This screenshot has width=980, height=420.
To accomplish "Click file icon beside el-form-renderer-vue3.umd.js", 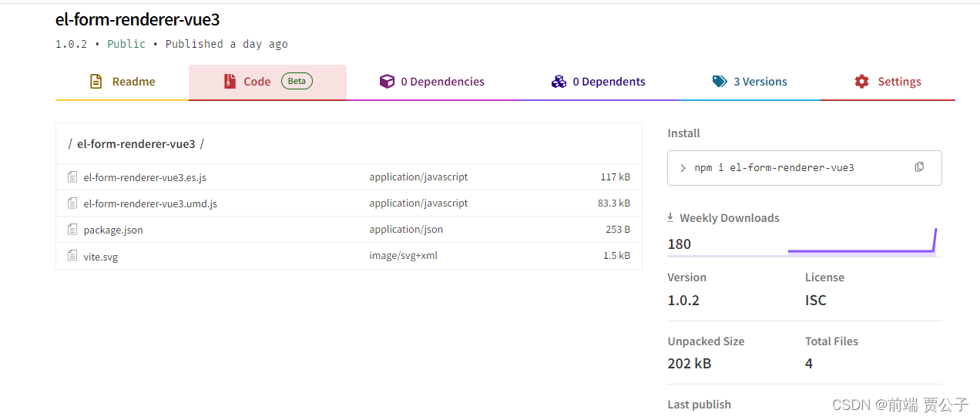I will coord(72,203).
